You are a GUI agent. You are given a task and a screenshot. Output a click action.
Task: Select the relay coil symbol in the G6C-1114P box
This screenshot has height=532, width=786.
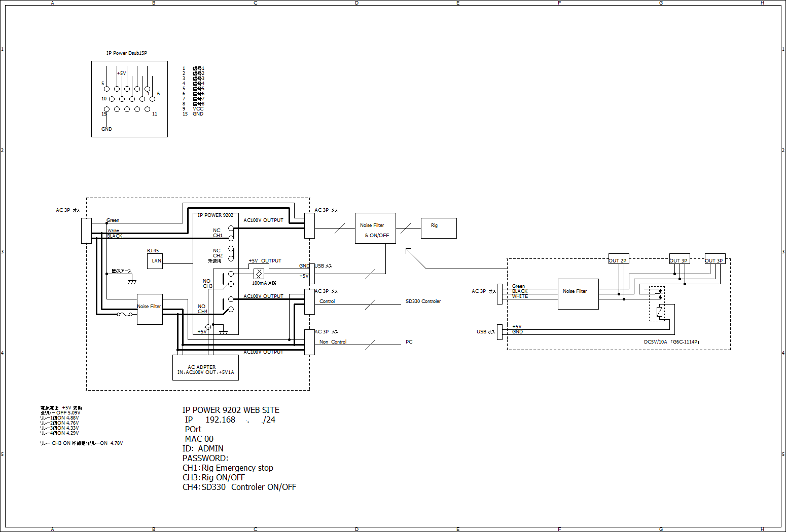click(x=659, y=312)
